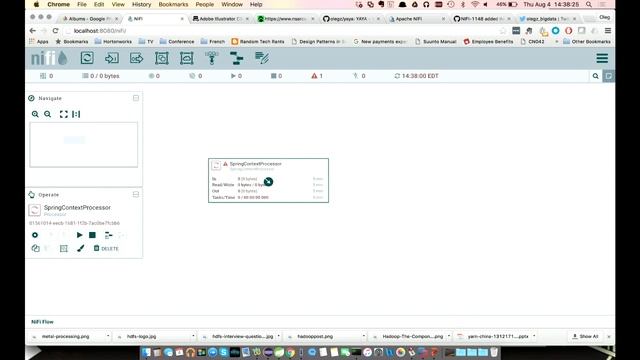Click the zoom in icon in Navigate panel
Viewport: 640px width, 360px height.
pos(35,114)
